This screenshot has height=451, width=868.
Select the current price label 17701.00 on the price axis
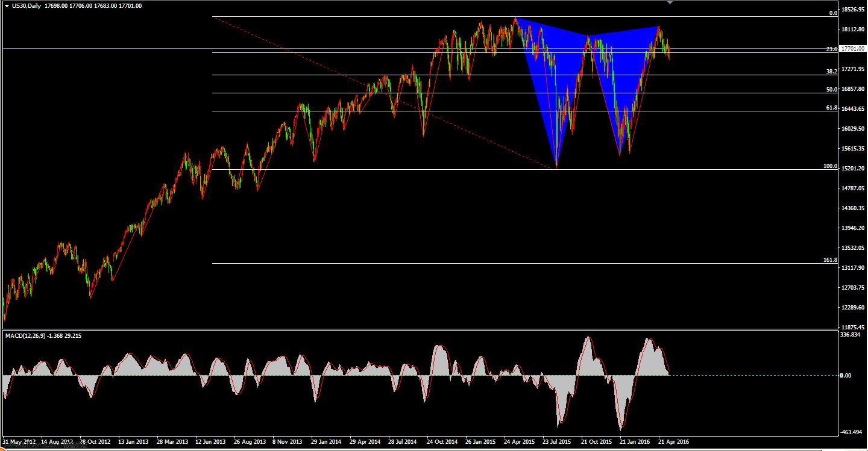(852, 49)
